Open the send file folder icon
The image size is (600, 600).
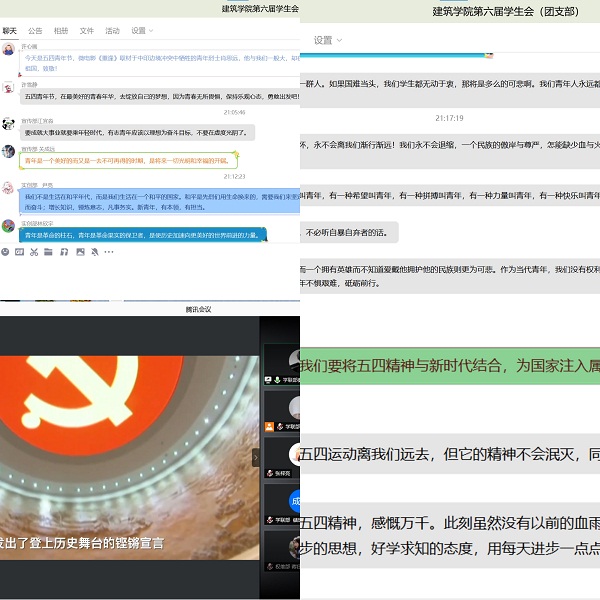click(49, 251)
